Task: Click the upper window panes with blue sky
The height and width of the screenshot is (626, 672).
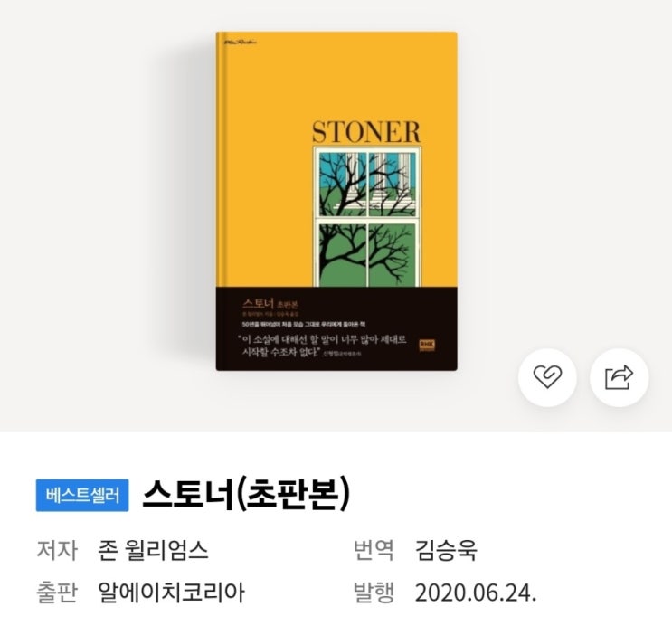Action: (x=367, y=184)
